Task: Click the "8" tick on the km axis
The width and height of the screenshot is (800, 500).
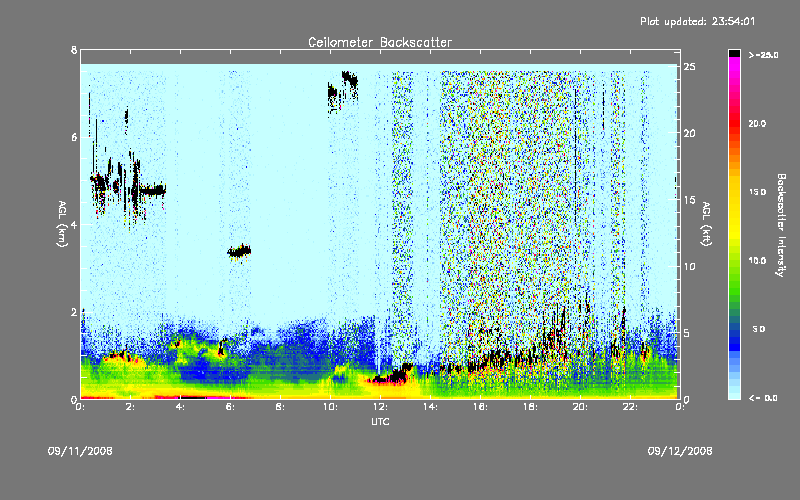Action: [x=74, y=50]
